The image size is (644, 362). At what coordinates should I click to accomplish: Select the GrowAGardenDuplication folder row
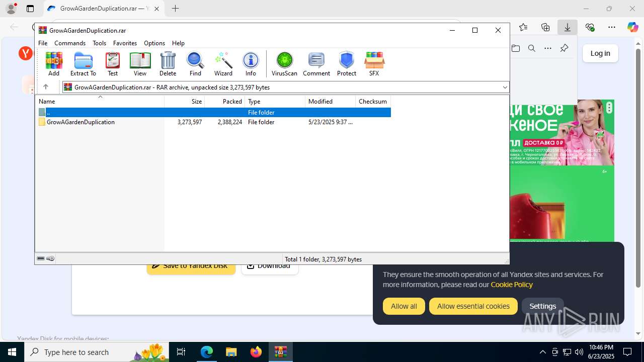click(x=213, y=122)
